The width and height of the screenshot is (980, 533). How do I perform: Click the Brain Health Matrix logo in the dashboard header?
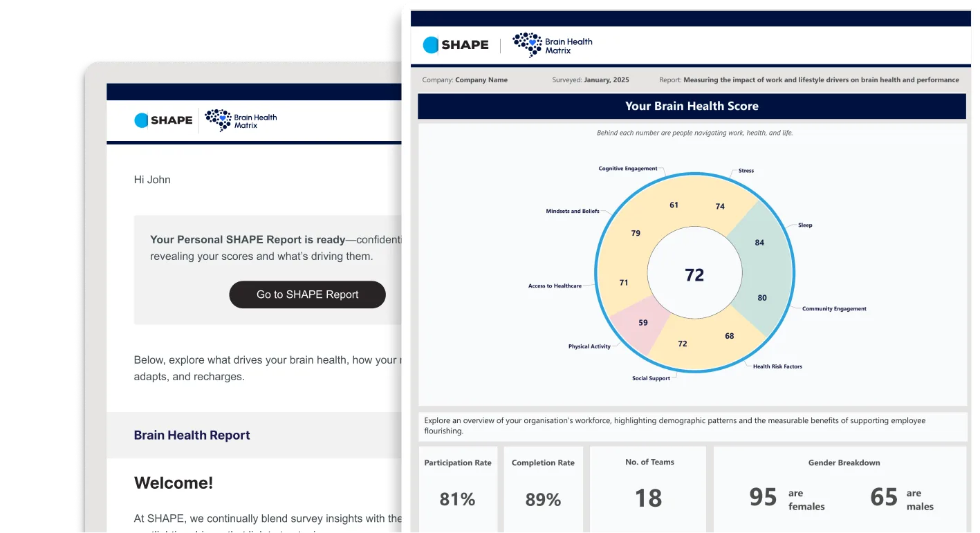(x=553, y=45)
